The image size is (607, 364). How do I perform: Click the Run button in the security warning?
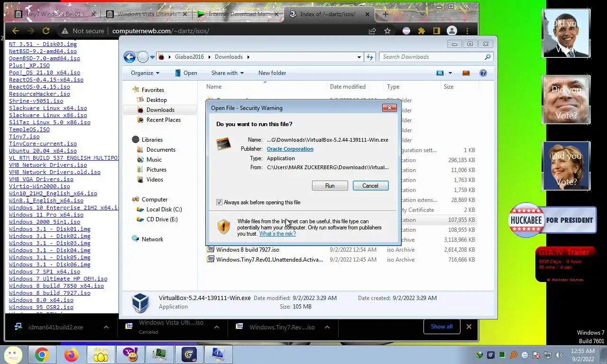pyautogui.click(x=330, y=186)
